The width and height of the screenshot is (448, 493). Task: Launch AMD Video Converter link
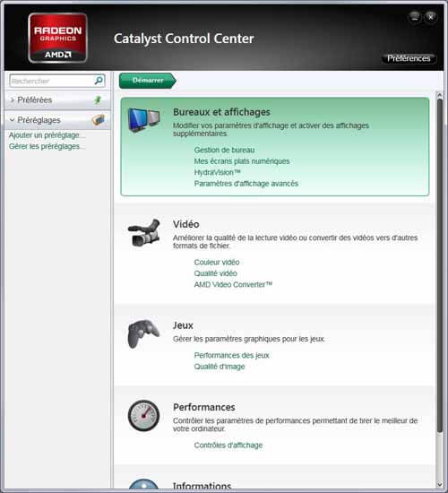[233, 284]
